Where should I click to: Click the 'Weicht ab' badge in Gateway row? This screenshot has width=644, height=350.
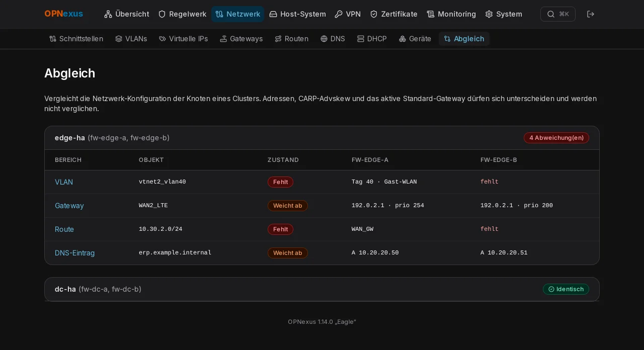pyautogui.click(x=288, y=206)
